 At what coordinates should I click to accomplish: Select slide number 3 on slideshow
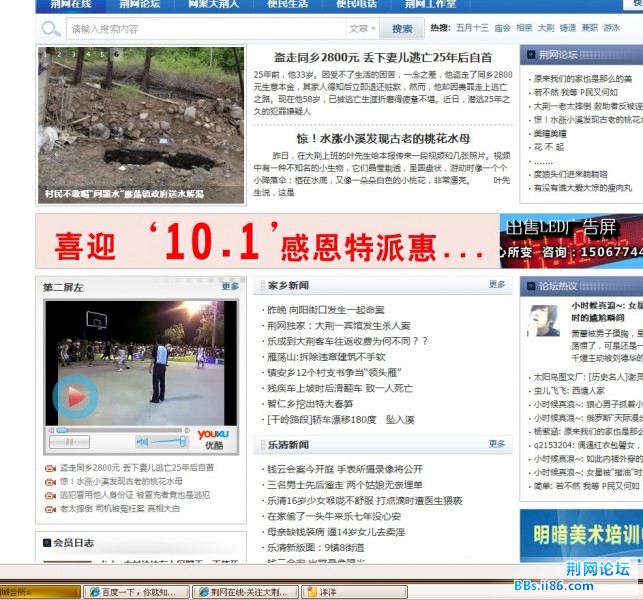73,54
